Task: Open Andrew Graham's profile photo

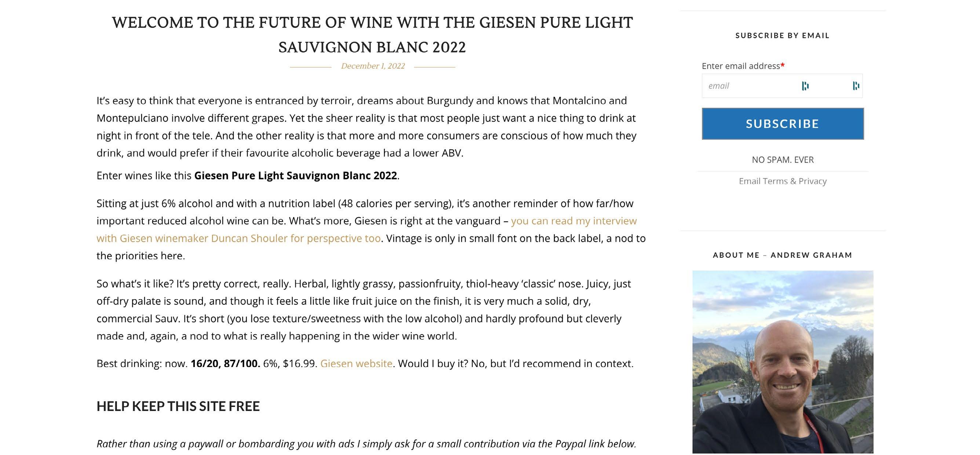Action: tap(783, 362)
